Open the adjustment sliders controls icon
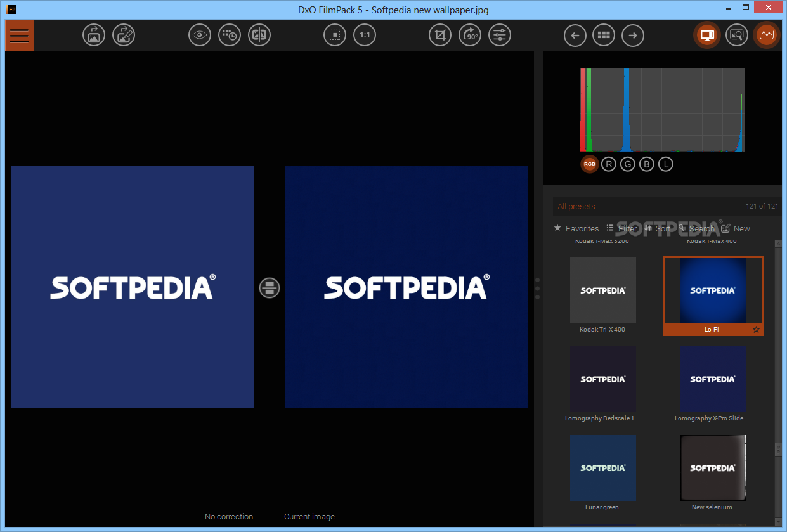787x532 pixels. click(x=500, y=35)
